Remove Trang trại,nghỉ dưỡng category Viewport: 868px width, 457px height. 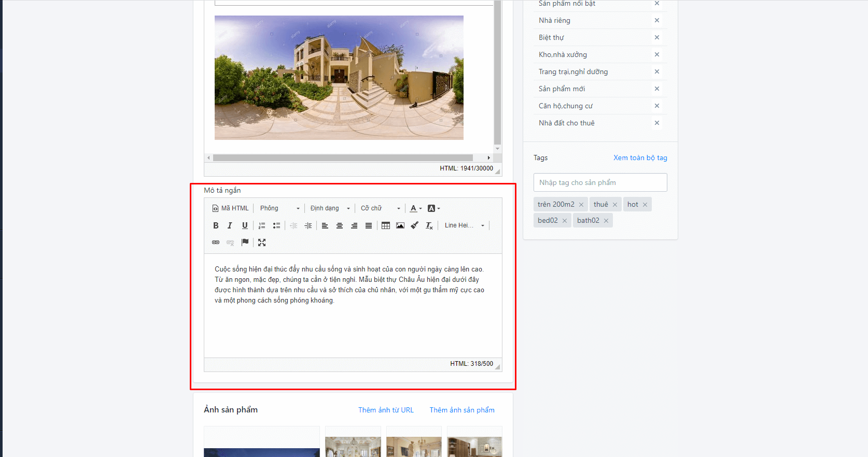click(657, 72)
